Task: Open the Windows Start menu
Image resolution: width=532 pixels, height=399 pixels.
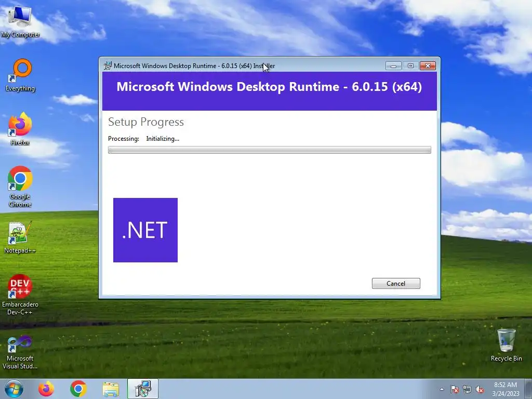Action: click(14, 389)
